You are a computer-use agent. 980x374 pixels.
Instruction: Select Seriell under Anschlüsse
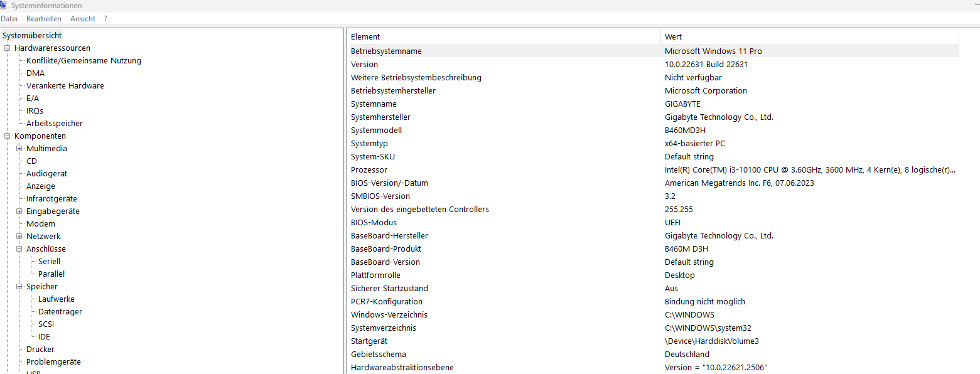point(49,262)
